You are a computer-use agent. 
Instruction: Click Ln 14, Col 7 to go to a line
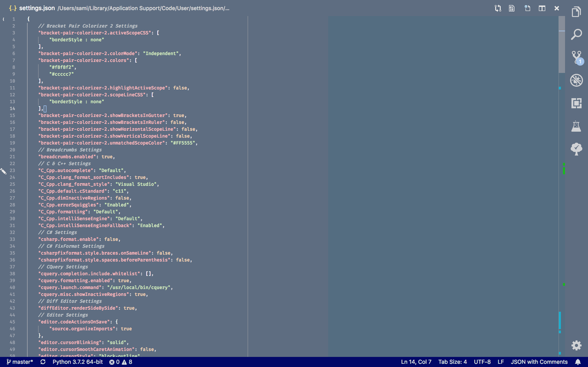pos(416,362)
